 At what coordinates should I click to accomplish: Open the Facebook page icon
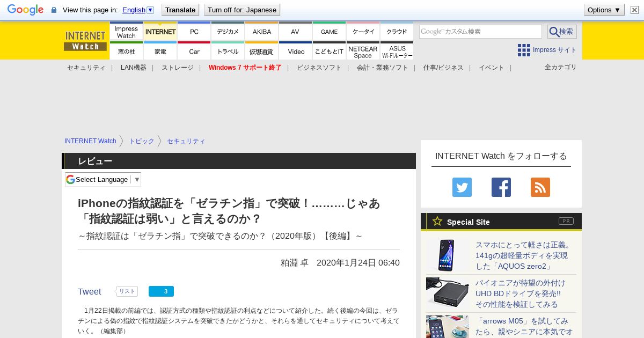click(501, 187)
